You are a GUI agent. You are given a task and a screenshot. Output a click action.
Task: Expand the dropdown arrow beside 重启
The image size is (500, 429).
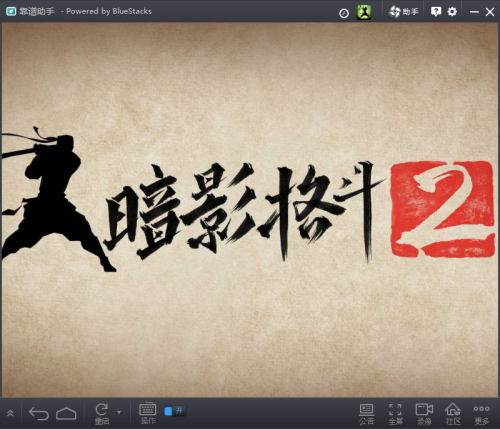pos(119,412)
